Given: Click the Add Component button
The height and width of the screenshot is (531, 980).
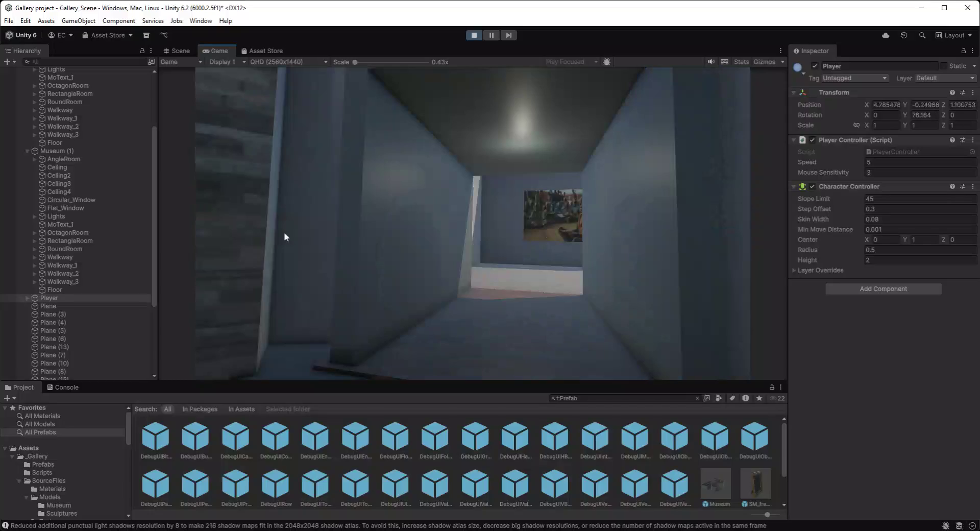Looking at the screenshot, I should tap(883, 289).
